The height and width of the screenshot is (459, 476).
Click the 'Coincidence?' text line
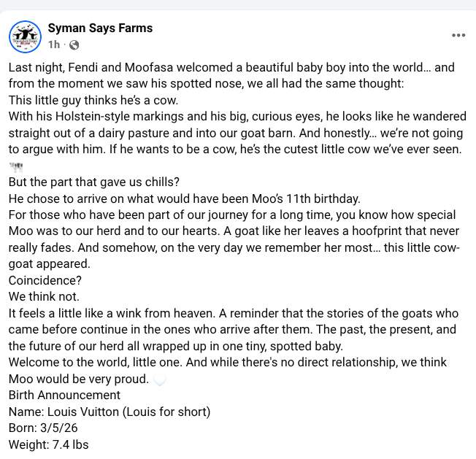[45, 280]
